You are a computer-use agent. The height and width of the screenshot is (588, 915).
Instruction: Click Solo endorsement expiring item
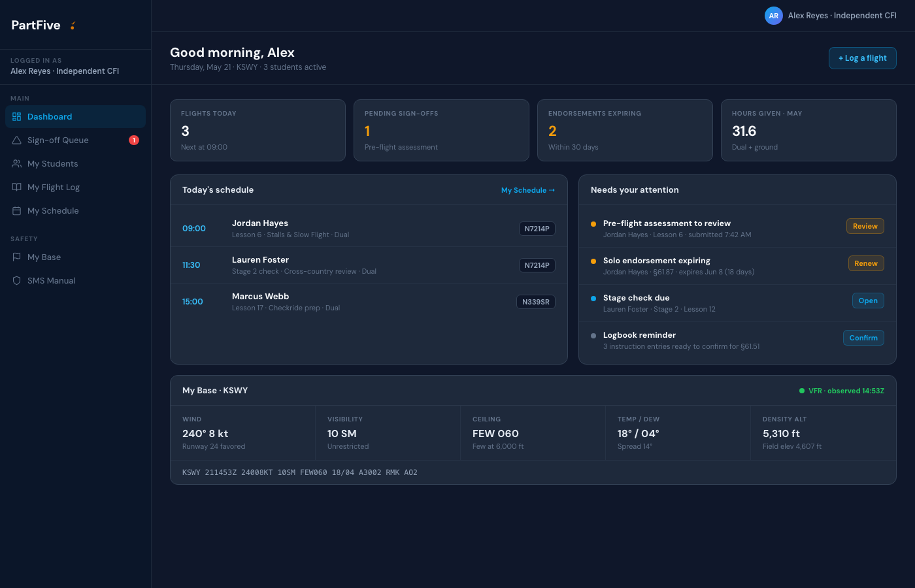737,266
